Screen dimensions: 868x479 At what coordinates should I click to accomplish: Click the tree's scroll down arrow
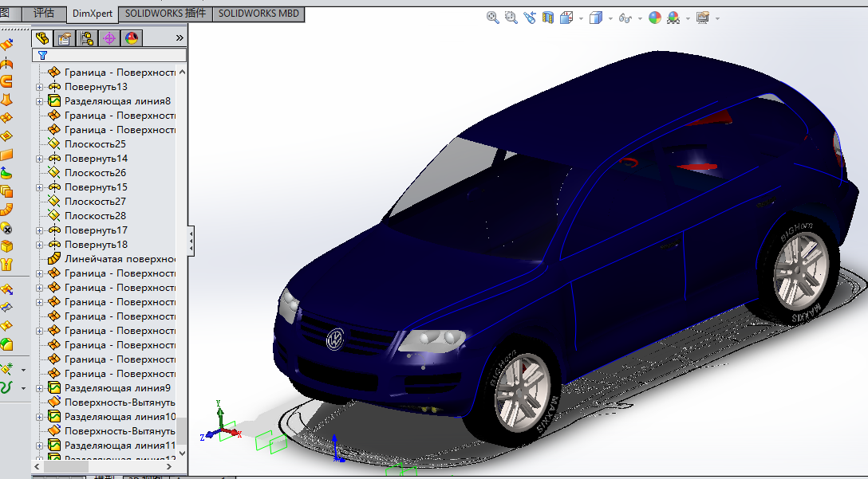click(183, 453)
